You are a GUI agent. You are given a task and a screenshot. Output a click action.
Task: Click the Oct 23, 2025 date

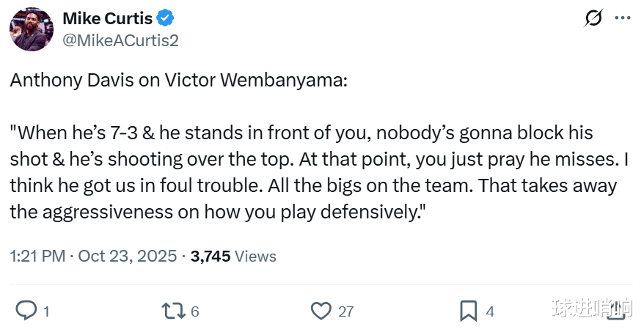(127, 256)
